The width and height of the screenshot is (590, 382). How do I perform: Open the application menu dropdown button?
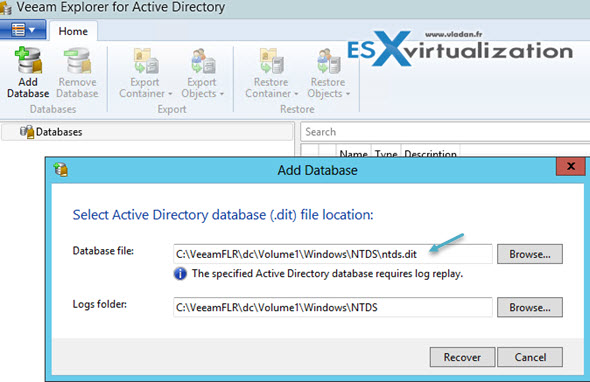coord(23,29)
